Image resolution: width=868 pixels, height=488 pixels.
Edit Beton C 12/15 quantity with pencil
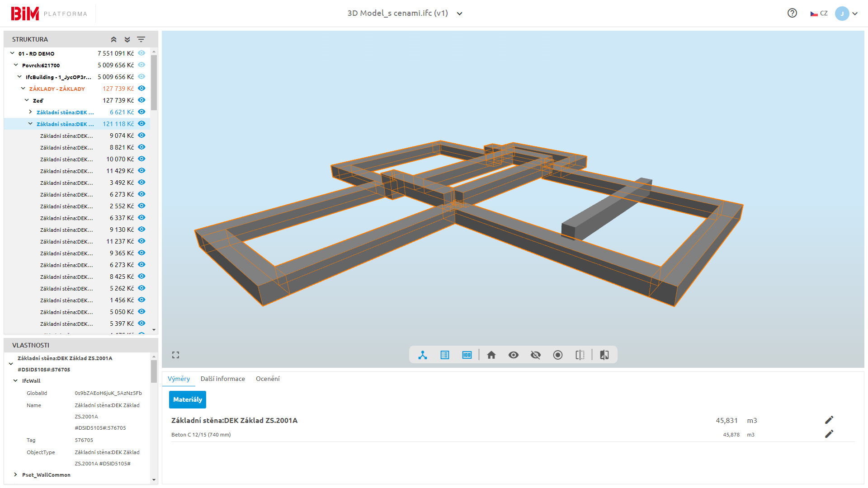829,434
